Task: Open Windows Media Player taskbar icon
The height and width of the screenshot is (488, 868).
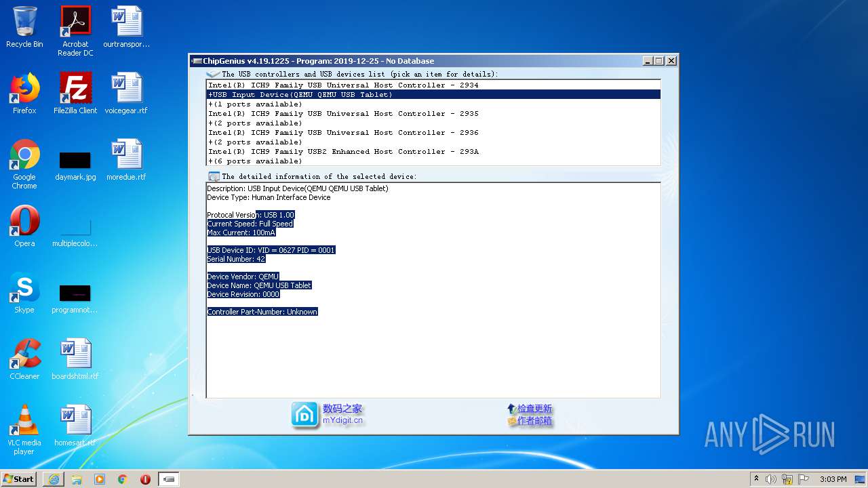Action: (x=100, y=479)
